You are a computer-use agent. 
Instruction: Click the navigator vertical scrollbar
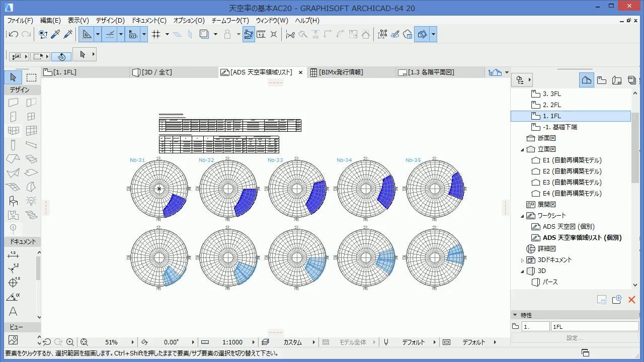click(634, 148)
